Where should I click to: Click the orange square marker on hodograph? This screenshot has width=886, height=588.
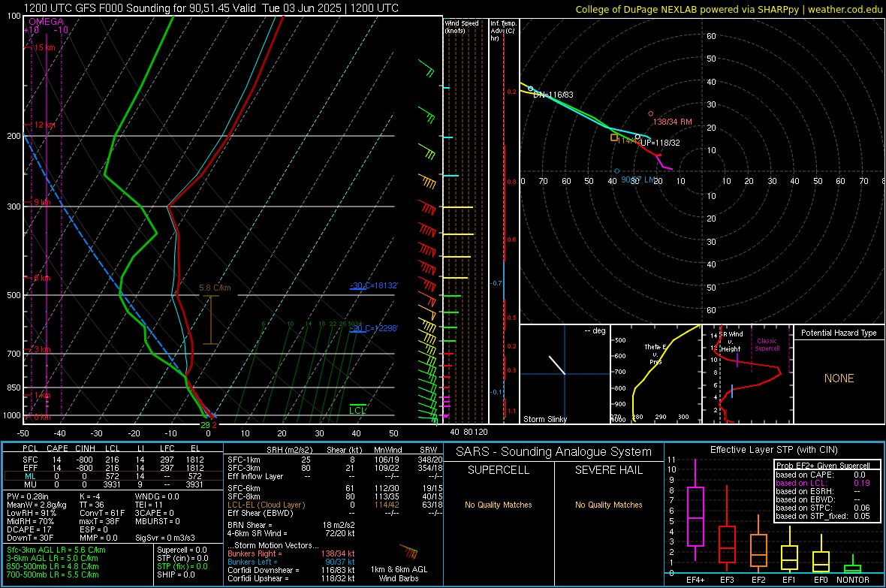[x=613, y=137]
